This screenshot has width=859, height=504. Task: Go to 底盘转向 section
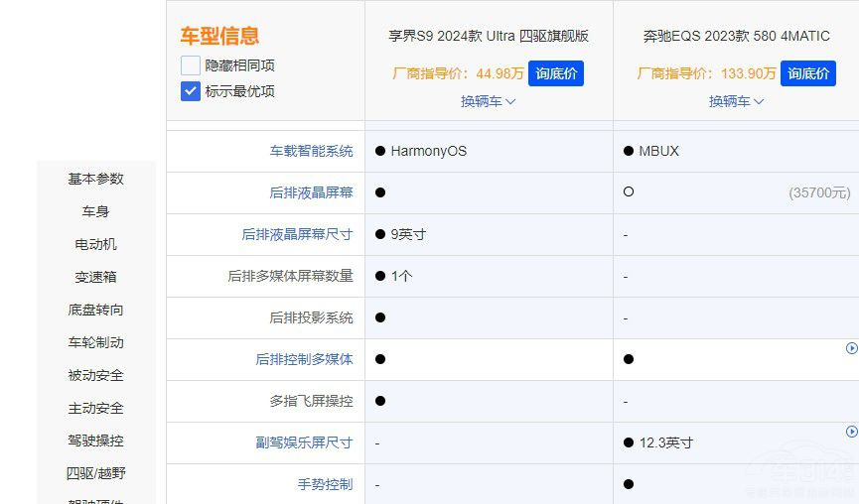coord(95,310)
